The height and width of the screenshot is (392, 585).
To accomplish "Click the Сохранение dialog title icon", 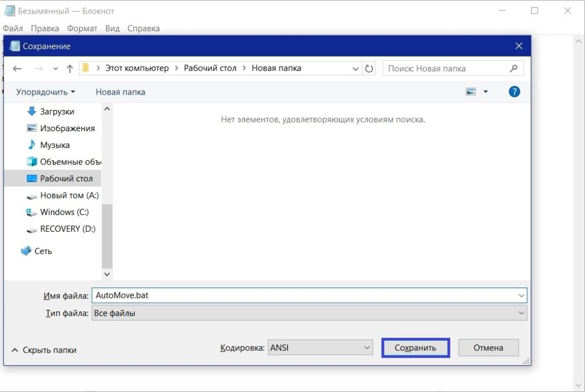I will click(14, 46).
